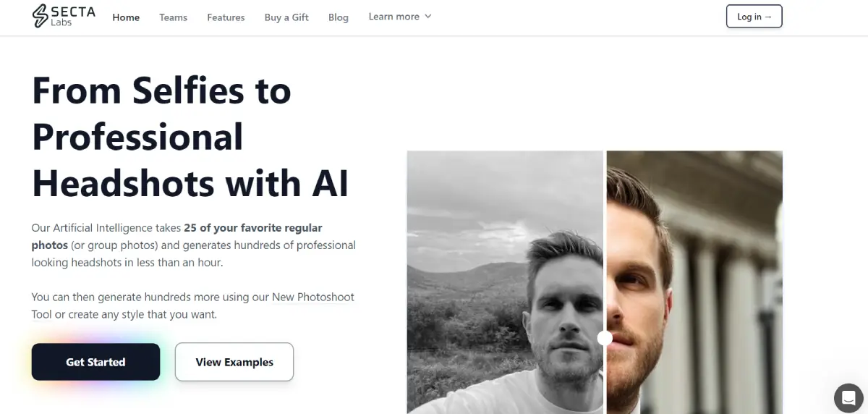This screenshot has width=868, height=414.
Task: Go to the Home page tab
Action: tap(126, 17)
